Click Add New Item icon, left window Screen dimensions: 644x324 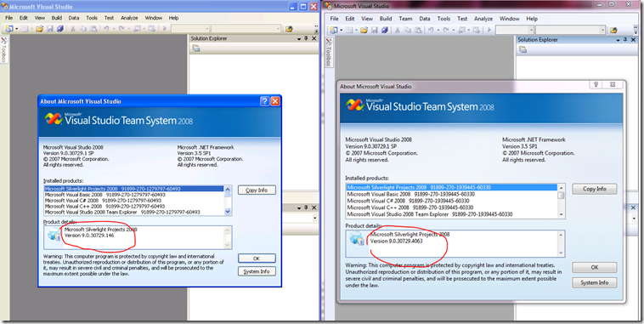pyautogui.click(x=25, y=29)
